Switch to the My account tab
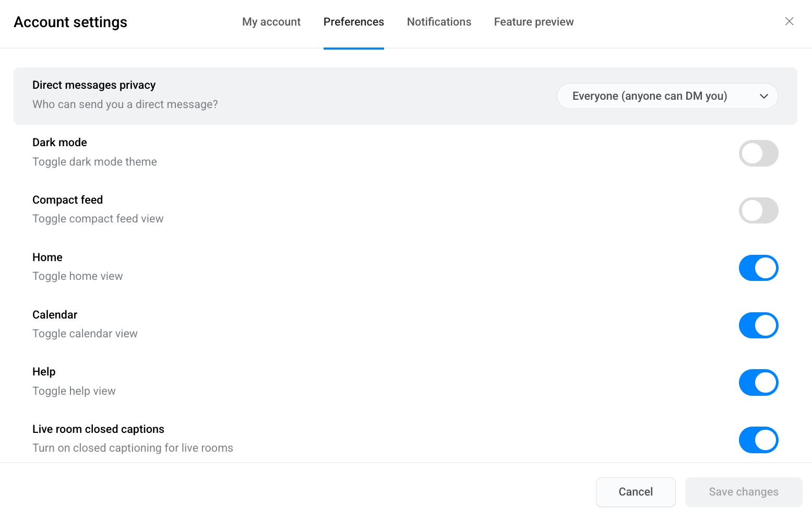The width and height of the screenshot is (812, 518). pyautogui.click(x=271, y=22)
